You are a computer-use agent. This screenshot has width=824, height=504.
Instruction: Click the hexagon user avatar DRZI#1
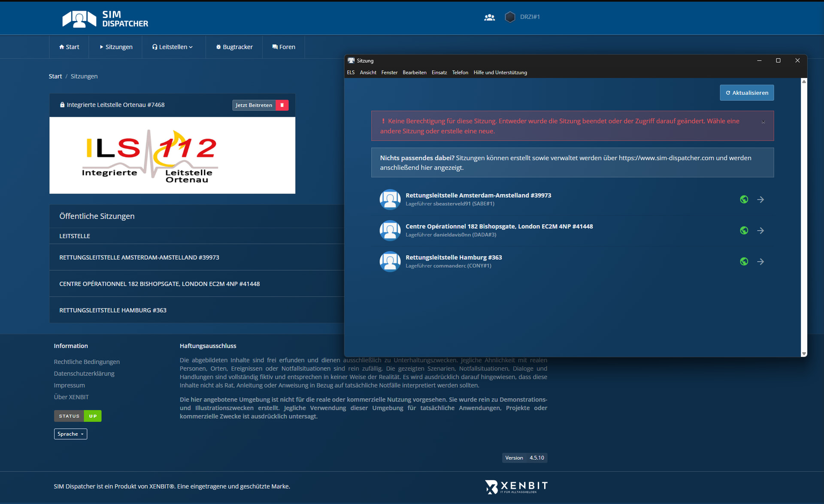pyautogui.click(x=510, y=17)
